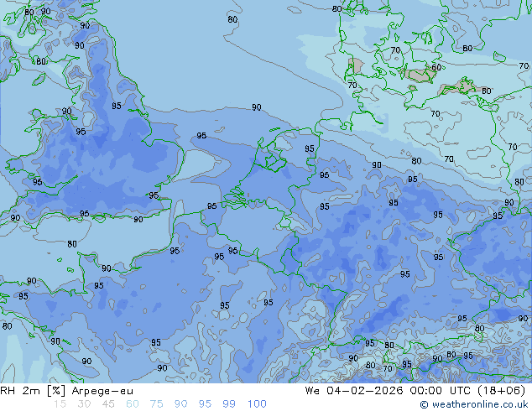Screen dimensions: 532x411
Task: Click the 'We 04-02-2026 00:00 UTC (18+06)' timestamp
Action: coord(415,391)
